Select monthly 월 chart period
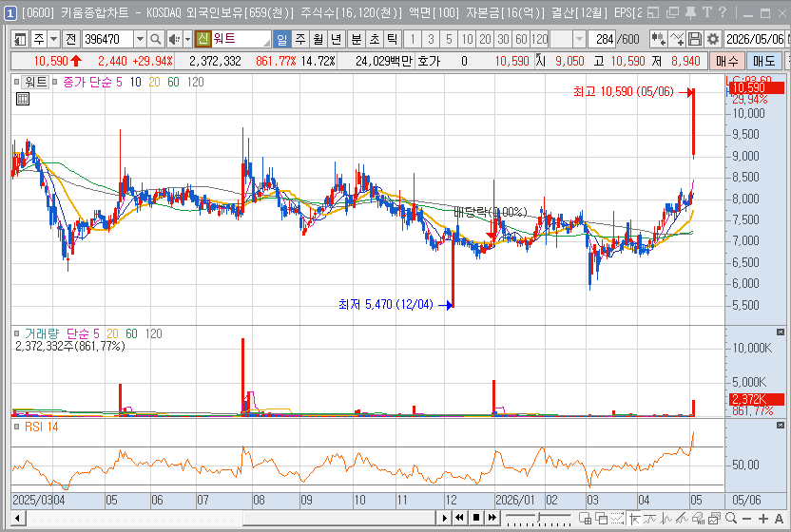This screenshot has height=532, width=791. click(x=318, y=39)
